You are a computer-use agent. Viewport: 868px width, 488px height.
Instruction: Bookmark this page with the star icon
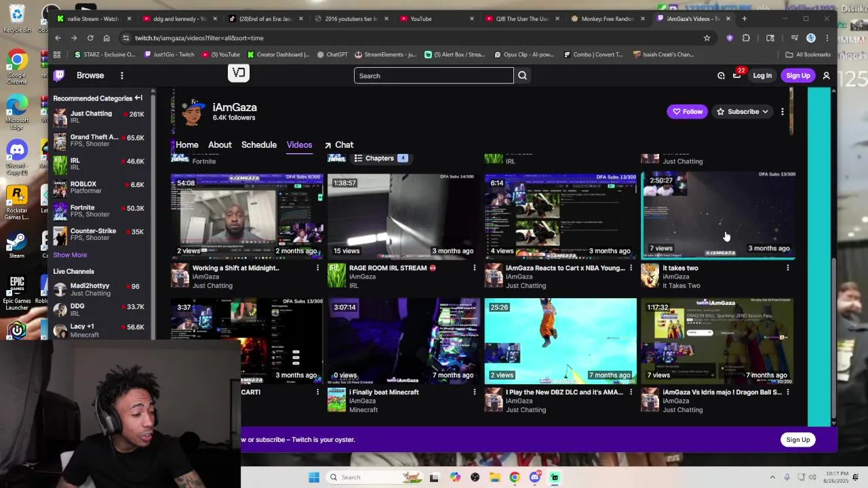click(x=707, y=38)
